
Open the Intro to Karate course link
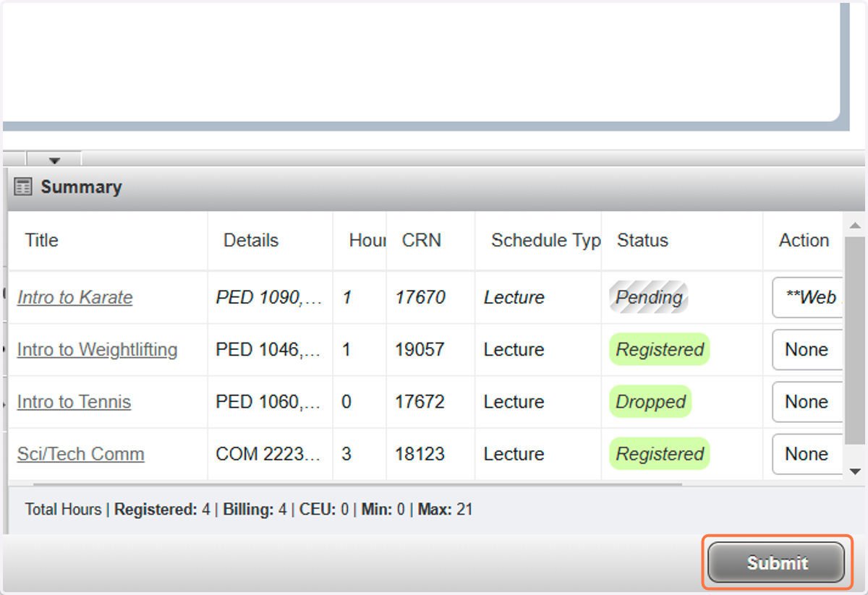(75, 297)
